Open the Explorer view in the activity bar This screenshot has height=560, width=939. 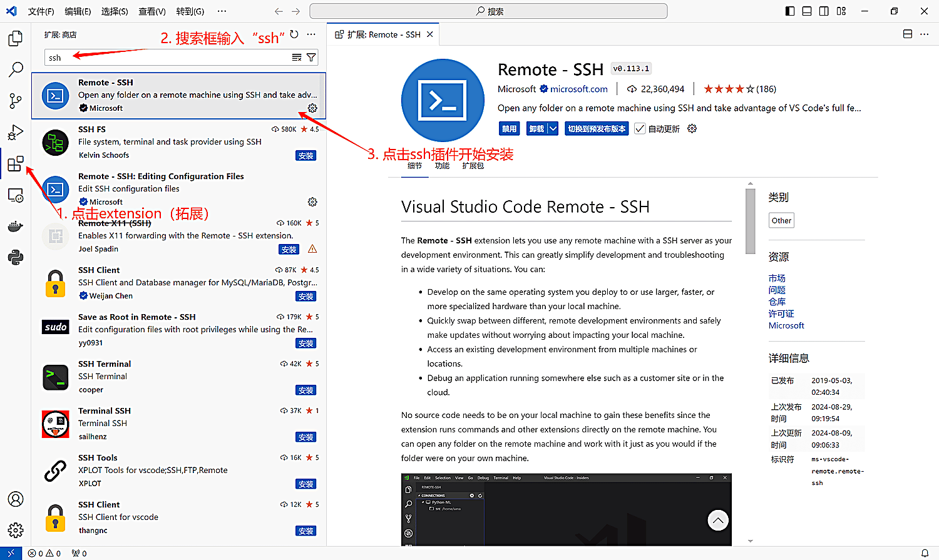(15, 38)
